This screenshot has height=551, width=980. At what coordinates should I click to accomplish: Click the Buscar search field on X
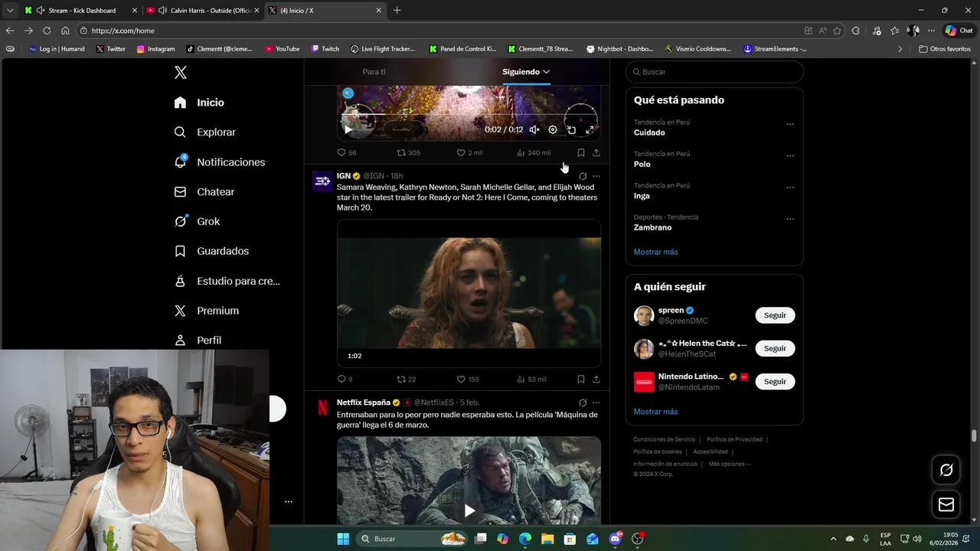point(714,72)
